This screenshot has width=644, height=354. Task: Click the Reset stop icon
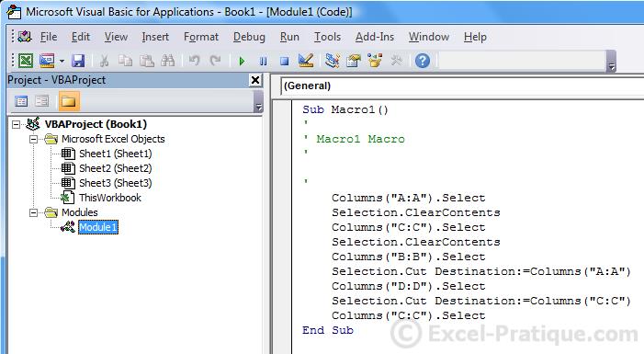coord(284,62)
